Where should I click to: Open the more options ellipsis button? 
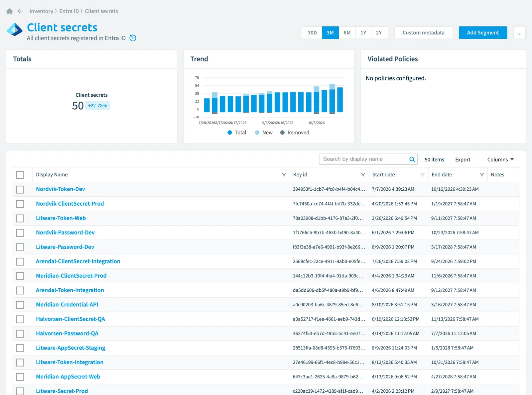click(519, 33)
